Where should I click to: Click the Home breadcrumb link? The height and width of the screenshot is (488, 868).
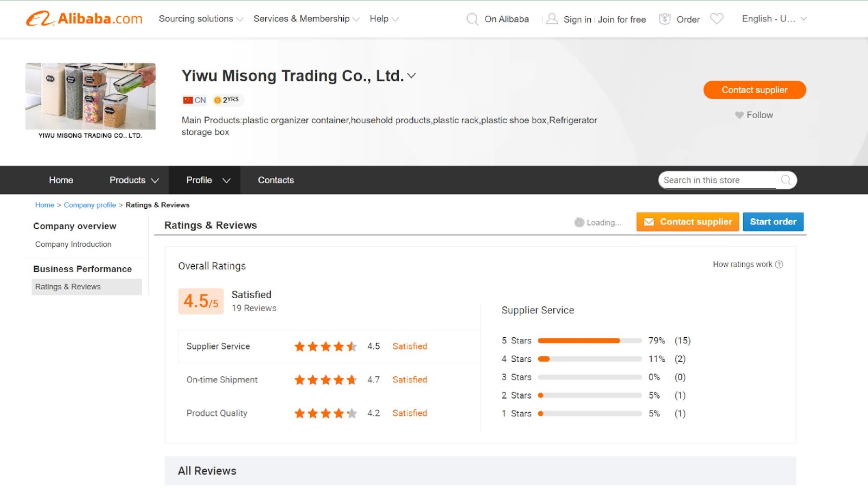[44, 205]
